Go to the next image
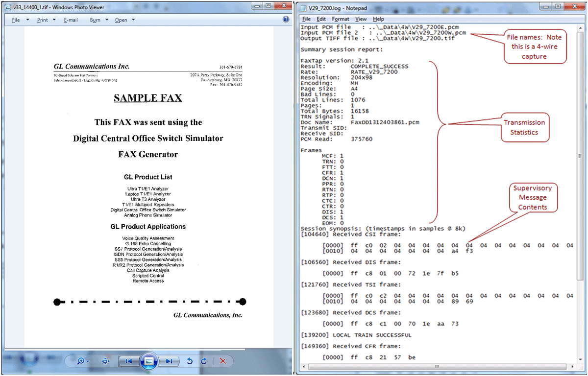 click(169, 361)
